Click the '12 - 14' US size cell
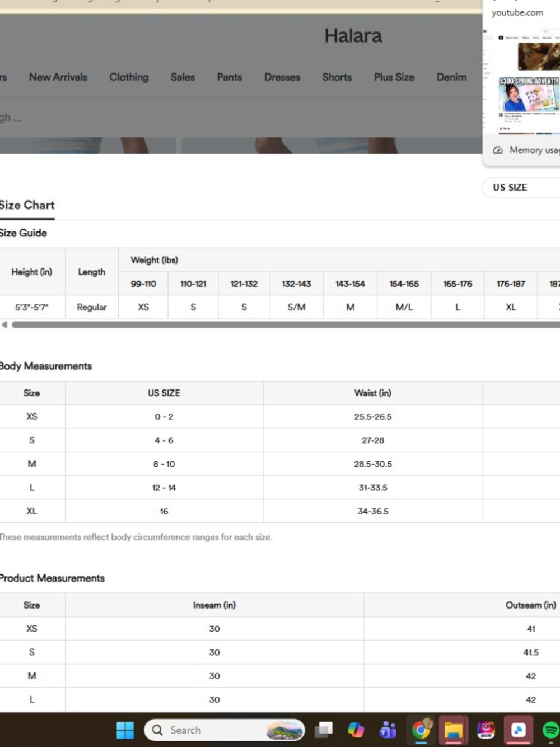 click(164, 488)
